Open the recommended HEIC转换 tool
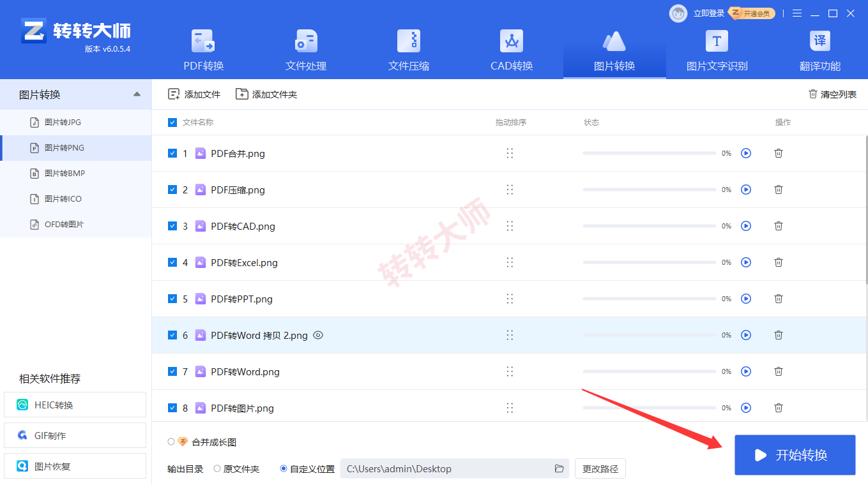The height and width of the screenshot is (485, 868). pos(75,405)
